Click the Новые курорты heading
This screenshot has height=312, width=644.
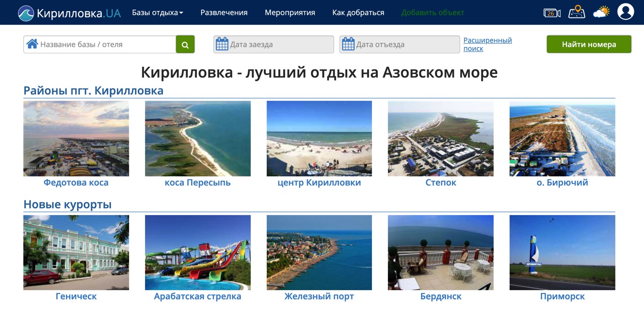[x=67, y=204]
